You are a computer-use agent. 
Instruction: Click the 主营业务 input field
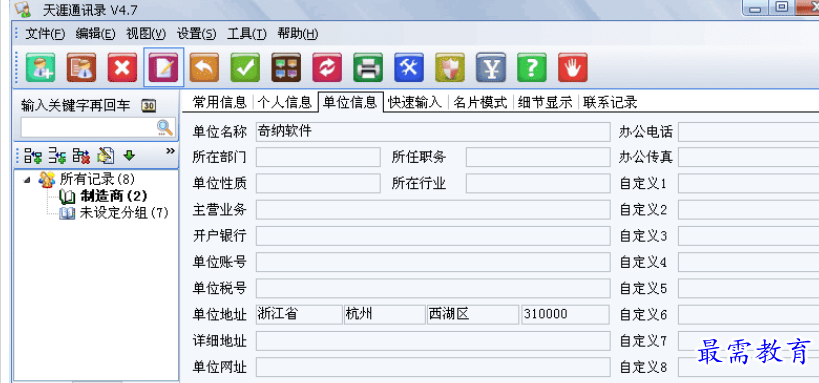[432, 210]
